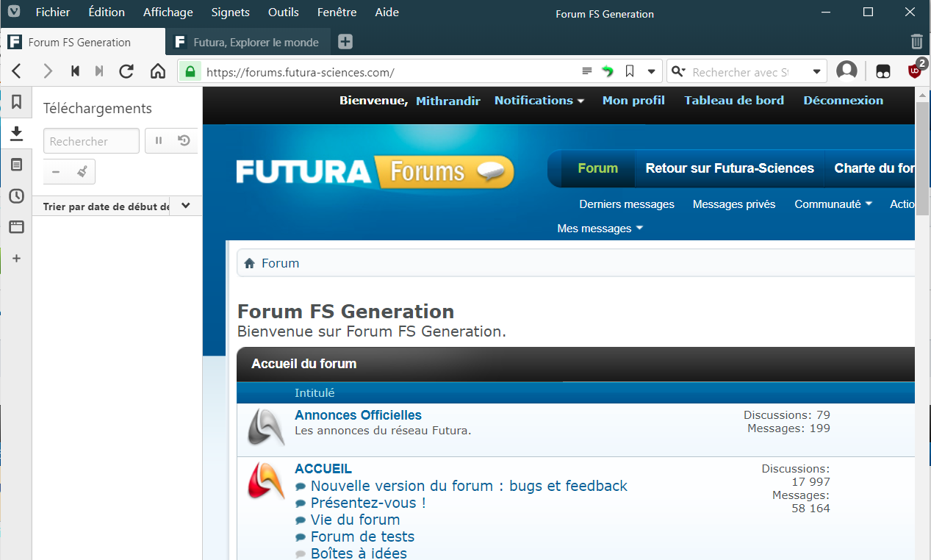Open the Mithrandir user link

coord(448,101)
